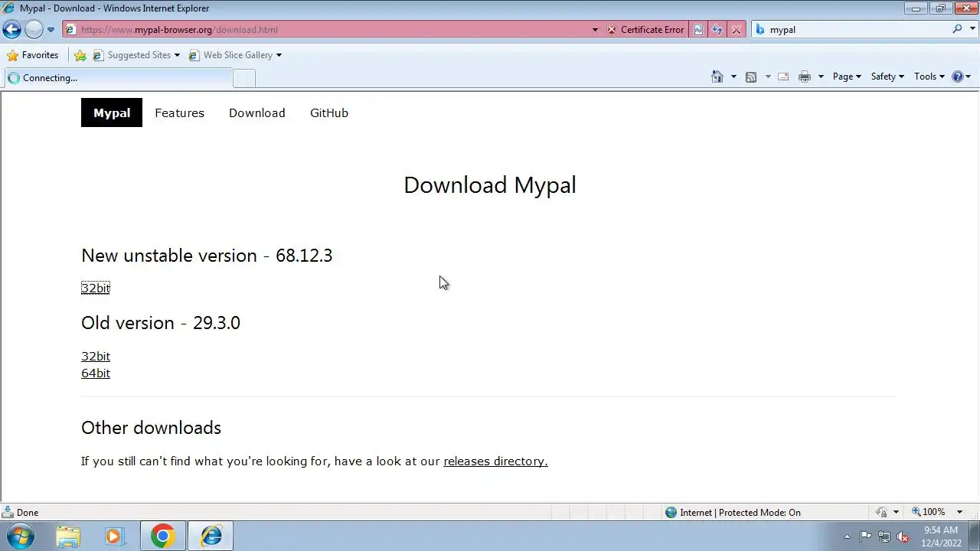Click the Refresh icon in address bar
The height and width of the screenshot is (551, 980).
(x=717, y=30)
